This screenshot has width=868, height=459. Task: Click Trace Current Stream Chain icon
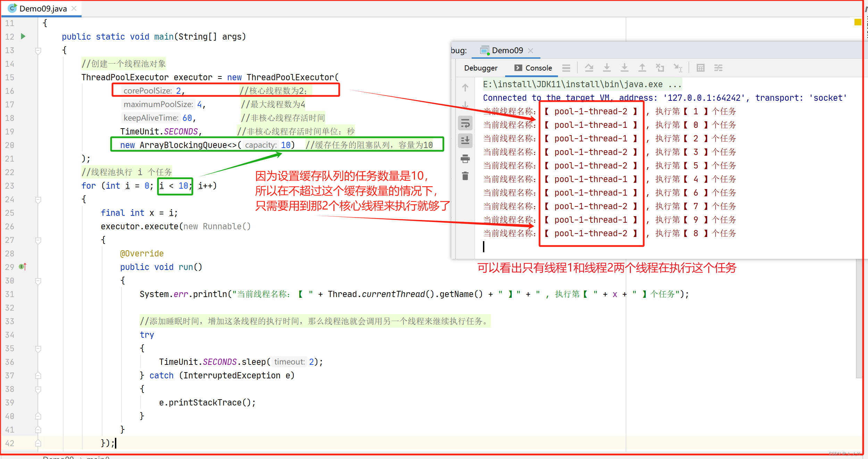click(718, 68)
